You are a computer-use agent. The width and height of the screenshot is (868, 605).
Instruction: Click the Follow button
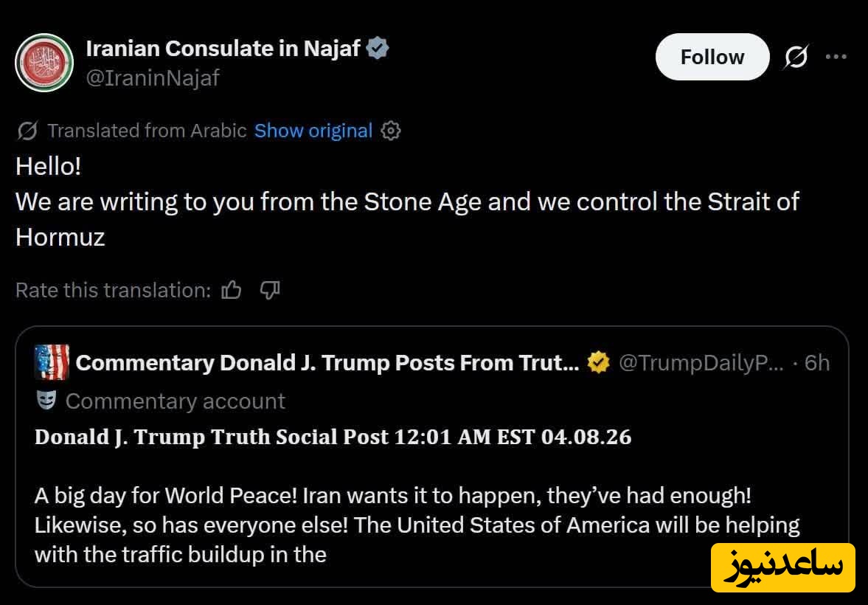coord(712,57)
